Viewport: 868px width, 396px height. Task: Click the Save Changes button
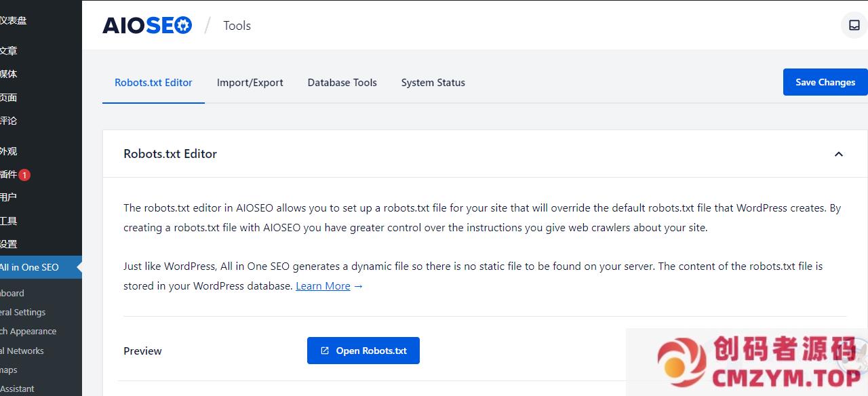coord(825,82)
